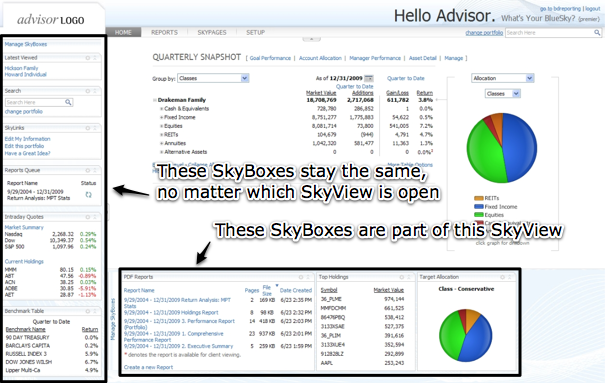Open the Edit My Information SkyLink

click(27, 139)
